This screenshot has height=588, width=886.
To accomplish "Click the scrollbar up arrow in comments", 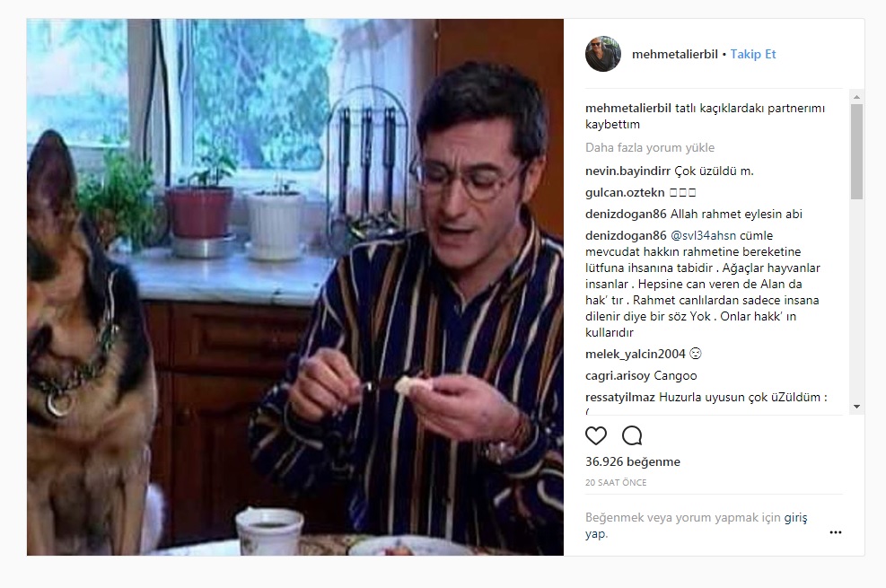I will tap(856, 97).
